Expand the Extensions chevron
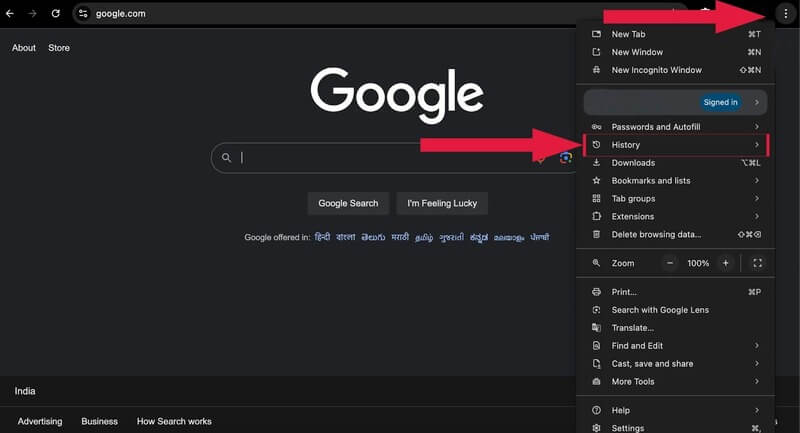The height and width of the screenshot is (433, 800). coord(757,216)
